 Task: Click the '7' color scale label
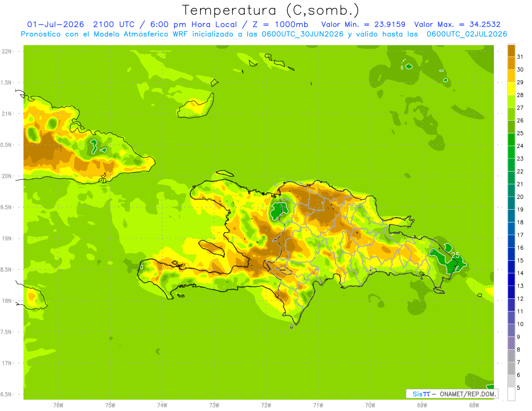click(519, 362)
